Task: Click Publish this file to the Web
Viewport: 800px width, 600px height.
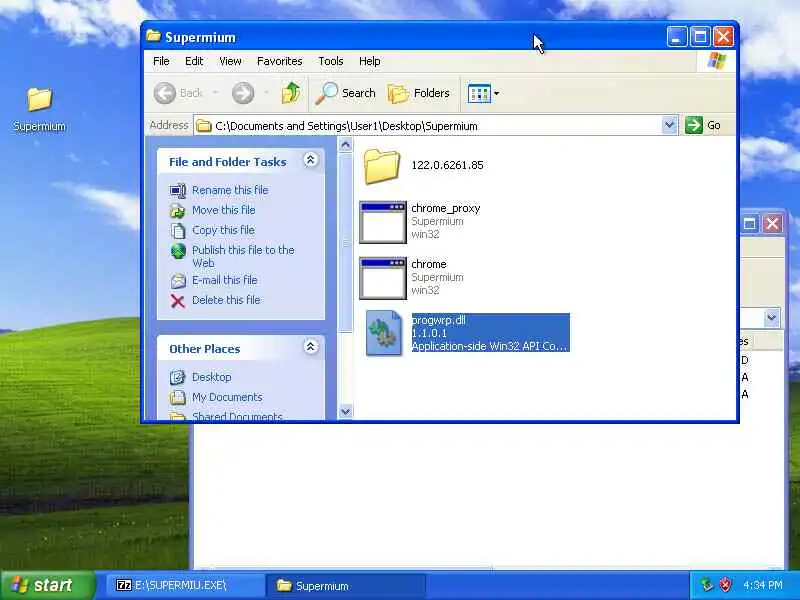Action: [243, 256]
